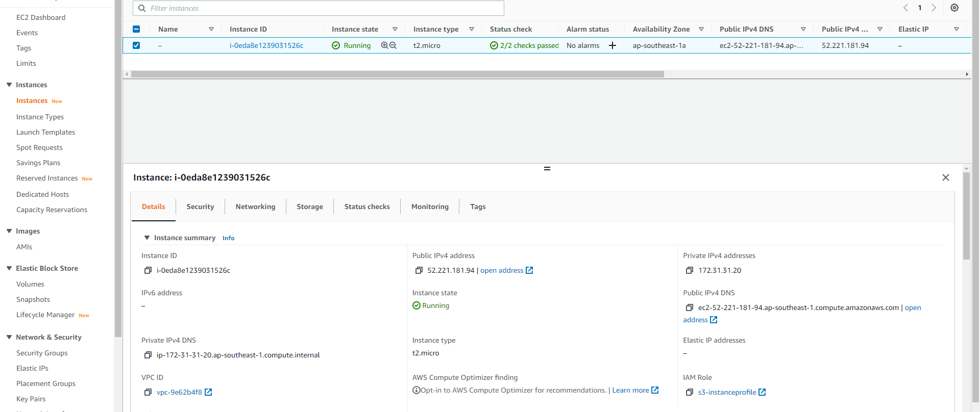Open instance link i-0eda8e1239031526c in table

tap(266, 45)
